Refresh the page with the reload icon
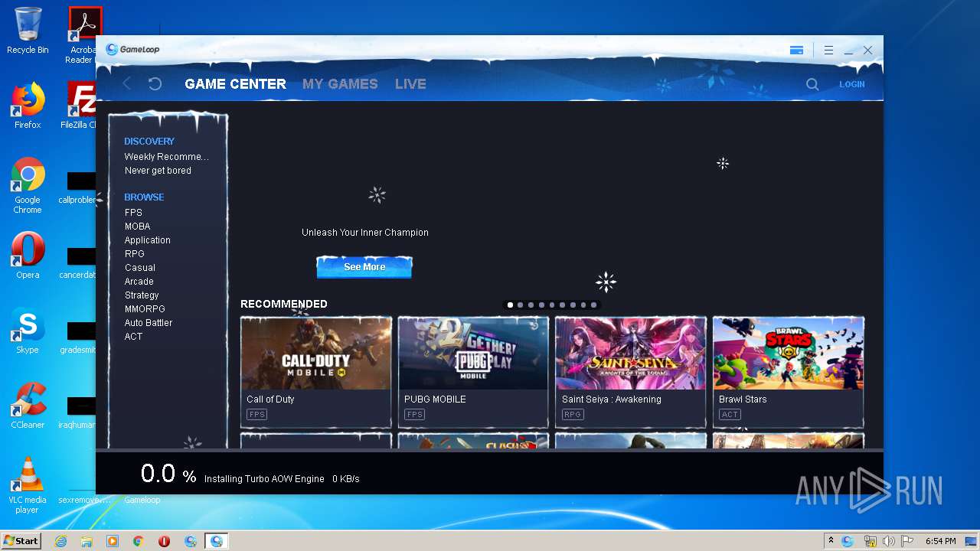Screen dimensions: 980x551 coord(155,83)
